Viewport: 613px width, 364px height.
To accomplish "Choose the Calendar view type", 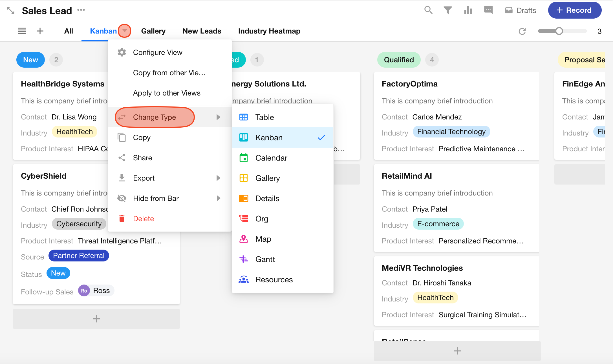I will [x=271, y=158].
